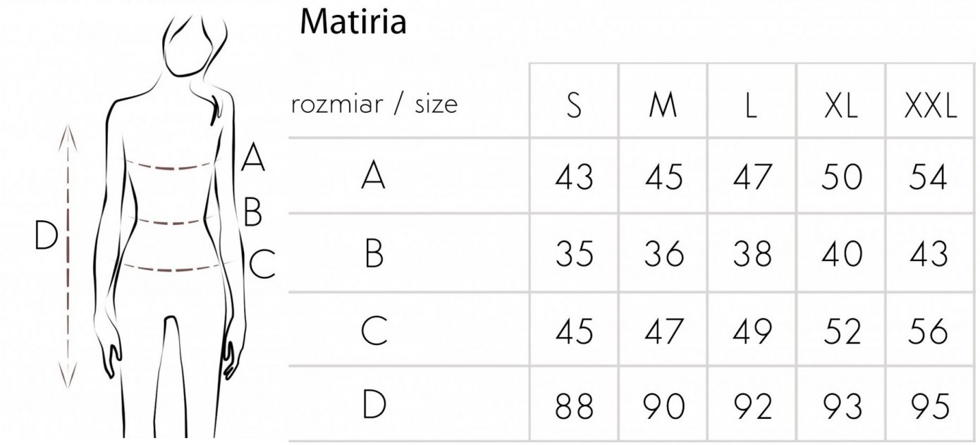Viewport: 980px width, 445px height.
Task: Click the D height arrow on the figure
Action: pyautogui.click(x=67, y=256)
